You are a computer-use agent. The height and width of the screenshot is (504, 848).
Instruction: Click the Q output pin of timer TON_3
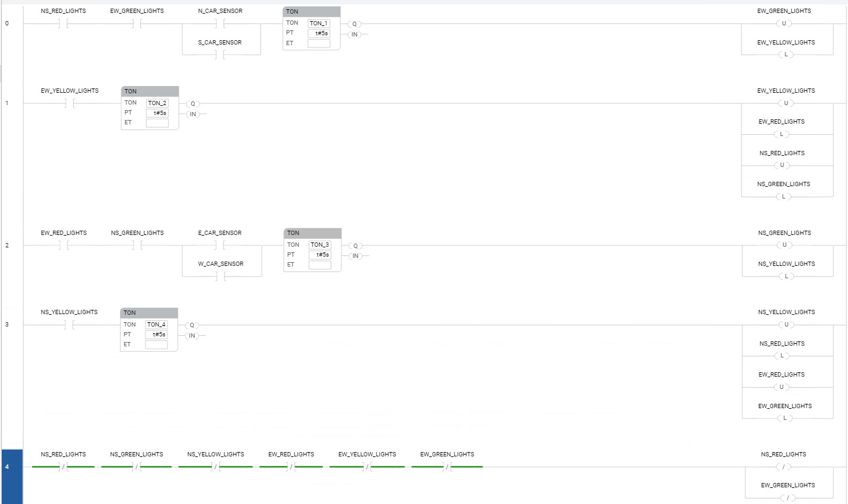[356, 246]
